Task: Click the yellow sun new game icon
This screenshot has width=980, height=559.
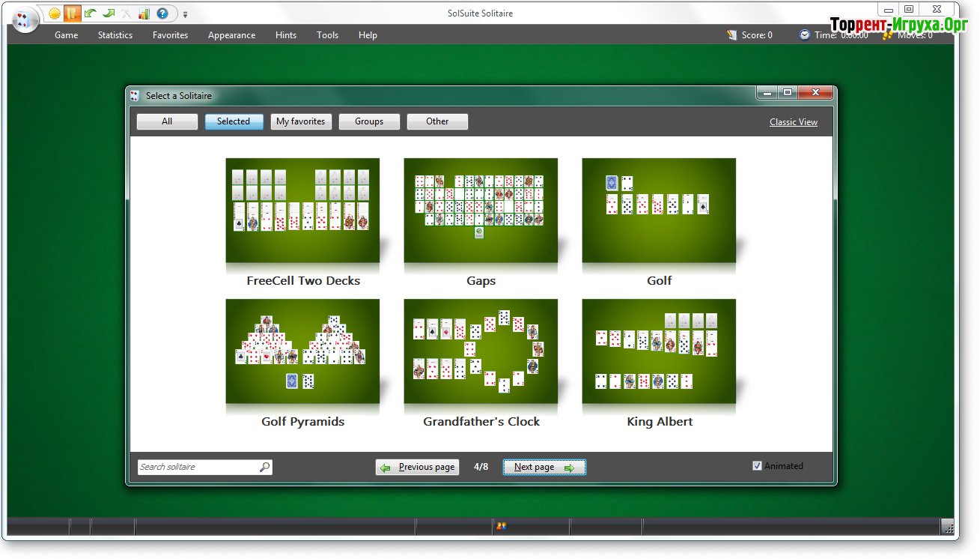Action: pyautogui.click(x=55, y=13)
